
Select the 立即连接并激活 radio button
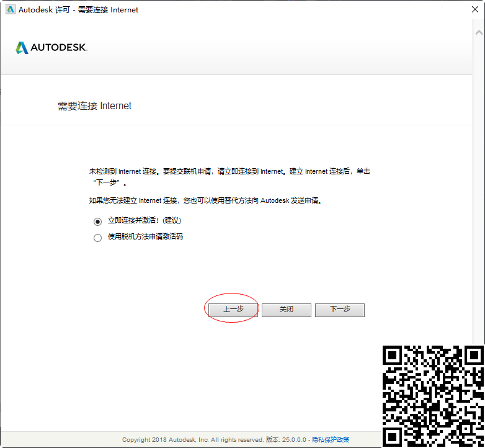point(97,221)
